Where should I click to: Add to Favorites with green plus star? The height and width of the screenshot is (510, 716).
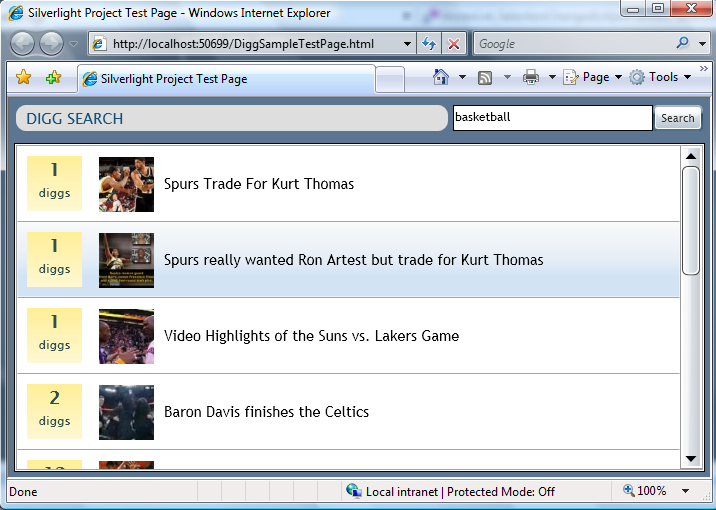pyautogui.click(x=53, y=78)
